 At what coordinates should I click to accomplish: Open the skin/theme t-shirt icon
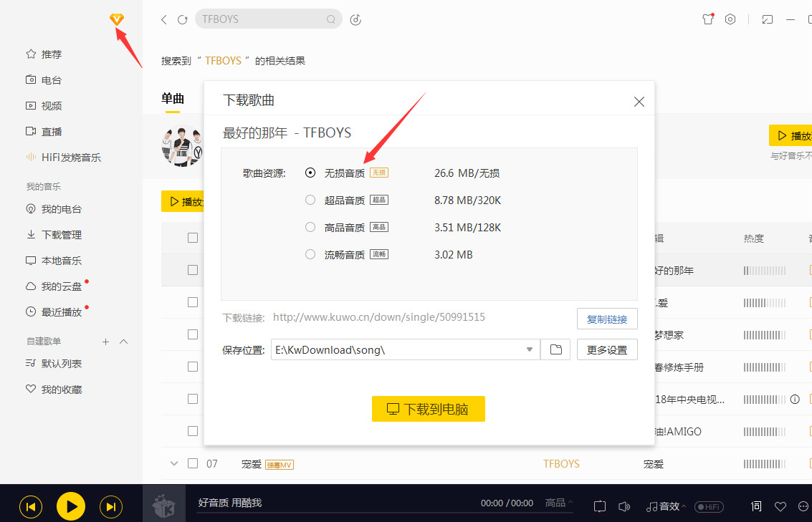point(707,19)
